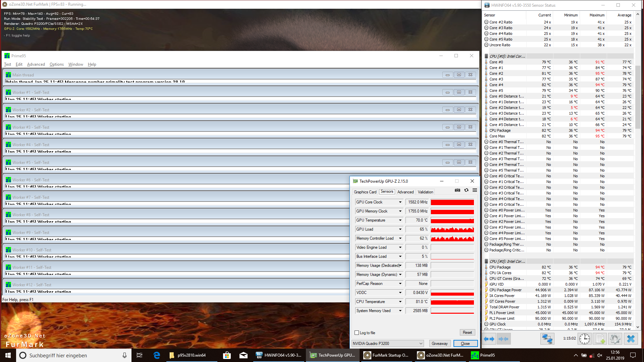This screenshot has width=644, height=362.
Task: Expand the GPU Temperature sensor dropdown
Action: pos(400,220)
